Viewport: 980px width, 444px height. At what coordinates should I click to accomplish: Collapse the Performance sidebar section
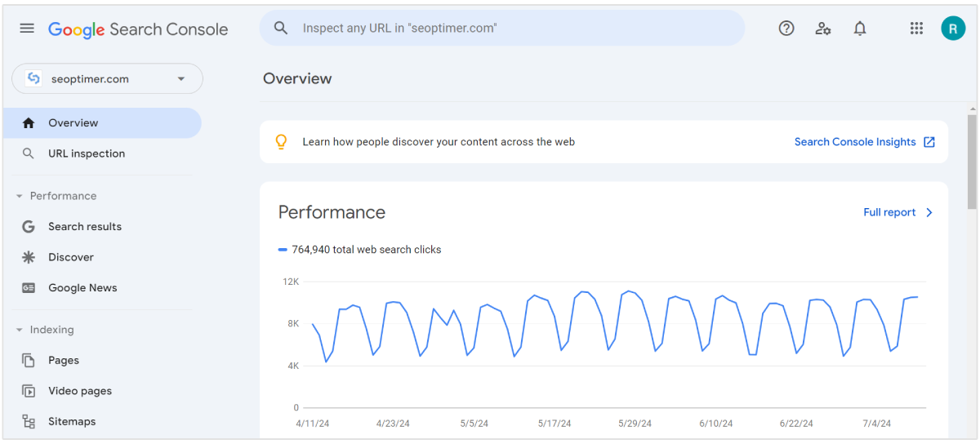(x=20, y=197)
